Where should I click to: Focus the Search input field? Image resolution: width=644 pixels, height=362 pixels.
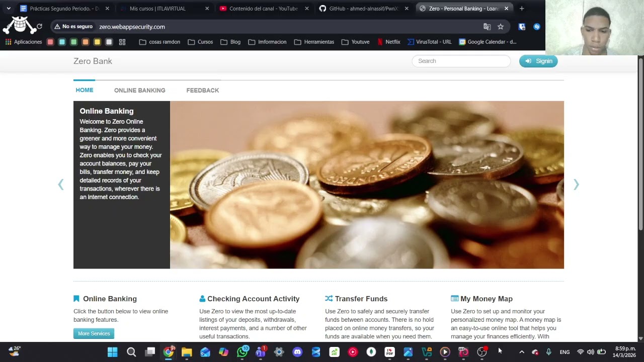(x=461, y=61)
